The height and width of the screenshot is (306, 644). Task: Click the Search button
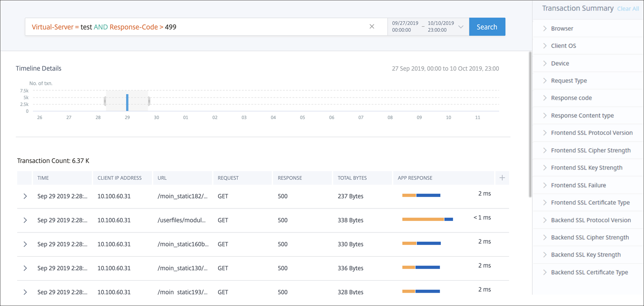(487, 27)
